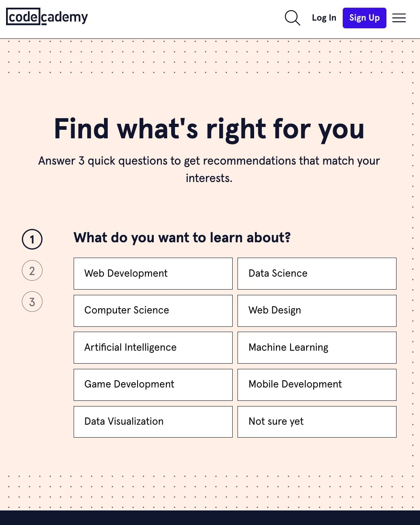Select step 1 circle indicator
Image resolution: width=420 pixels, height=525 pixels.
click(32, 239)
